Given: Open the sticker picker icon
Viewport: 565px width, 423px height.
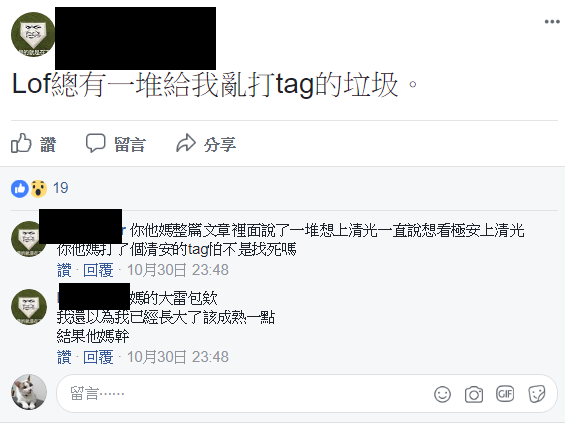Looking at the screenshot, I should point(537,394).
